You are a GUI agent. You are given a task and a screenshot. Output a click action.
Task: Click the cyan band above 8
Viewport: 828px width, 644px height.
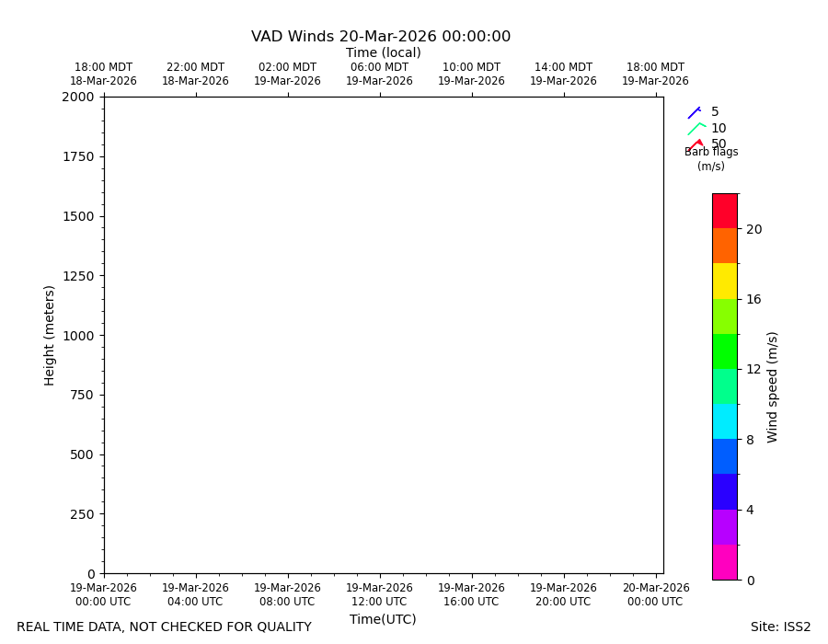[x=725, y=421]
